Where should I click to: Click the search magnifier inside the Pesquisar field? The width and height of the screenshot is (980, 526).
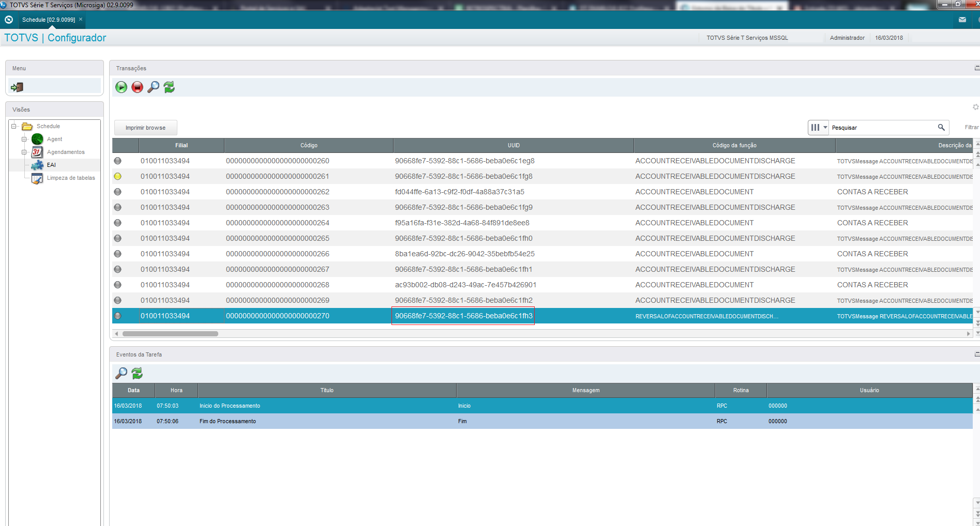[x=941, y=128]
